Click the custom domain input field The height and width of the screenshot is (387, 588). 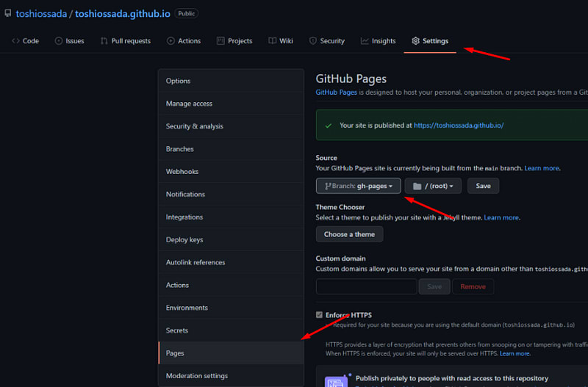366,286
